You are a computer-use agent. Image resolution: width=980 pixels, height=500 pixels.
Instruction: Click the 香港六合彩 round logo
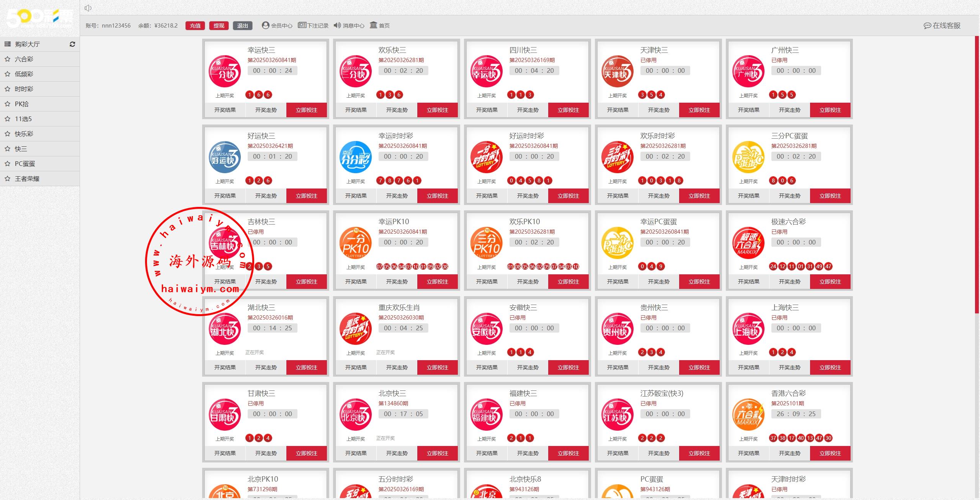(748, 415)
